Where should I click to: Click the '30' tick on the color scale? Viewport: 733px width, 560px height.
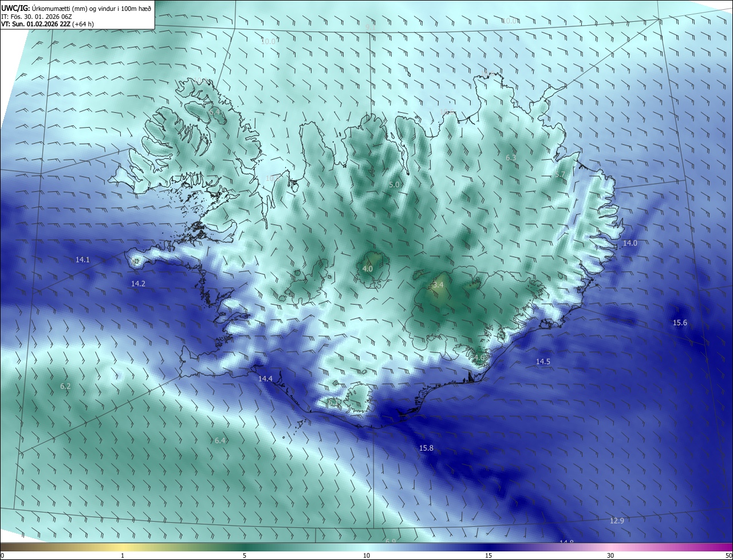(610, 556)
